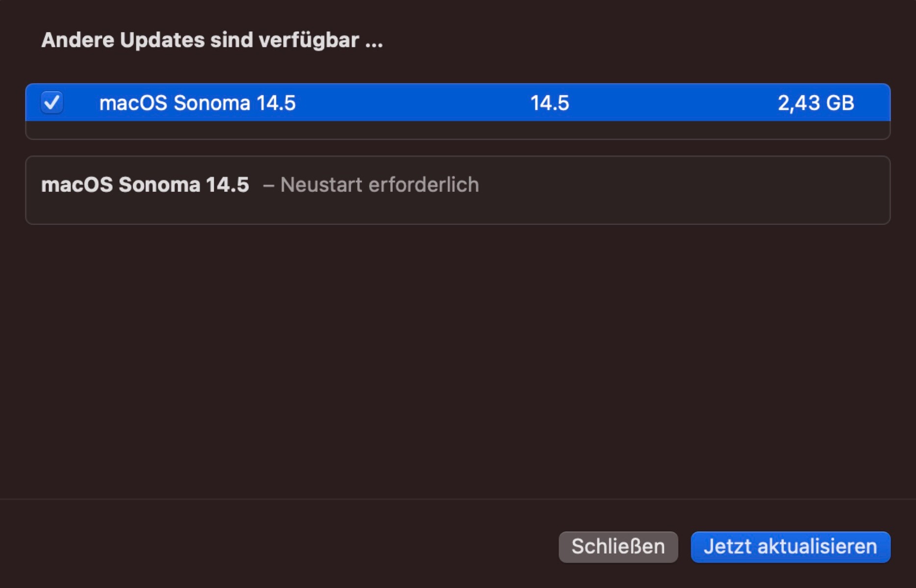
Task: Click the bold macOS Sonoma 14.5 description title
Action: 145,185
